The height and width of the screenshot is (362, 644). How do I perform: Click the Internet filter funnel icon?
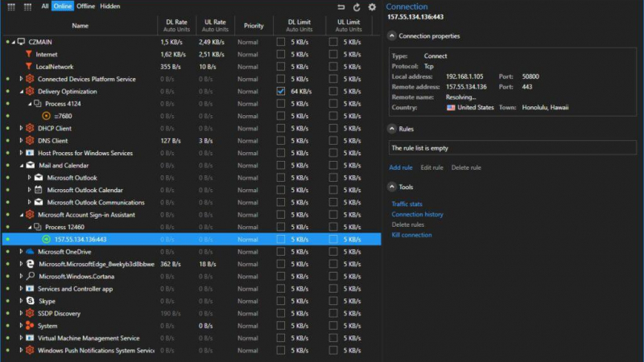[29, 55]
